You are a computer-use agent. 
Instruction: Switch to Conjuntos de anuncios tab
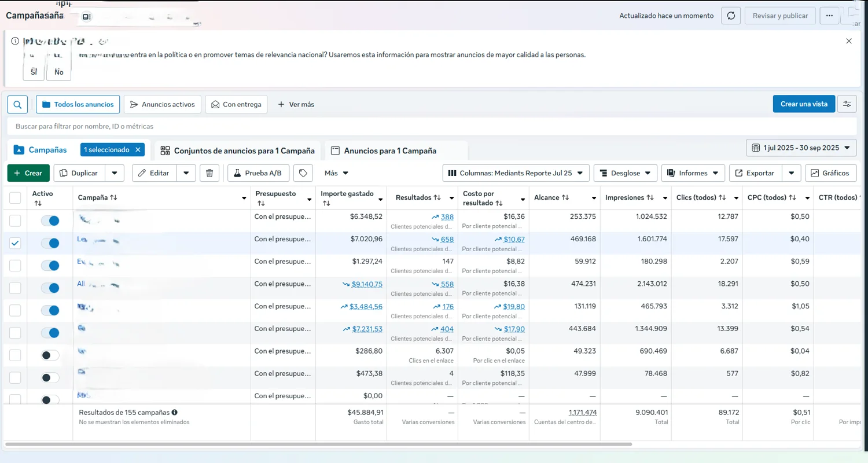tap(237, 150)
